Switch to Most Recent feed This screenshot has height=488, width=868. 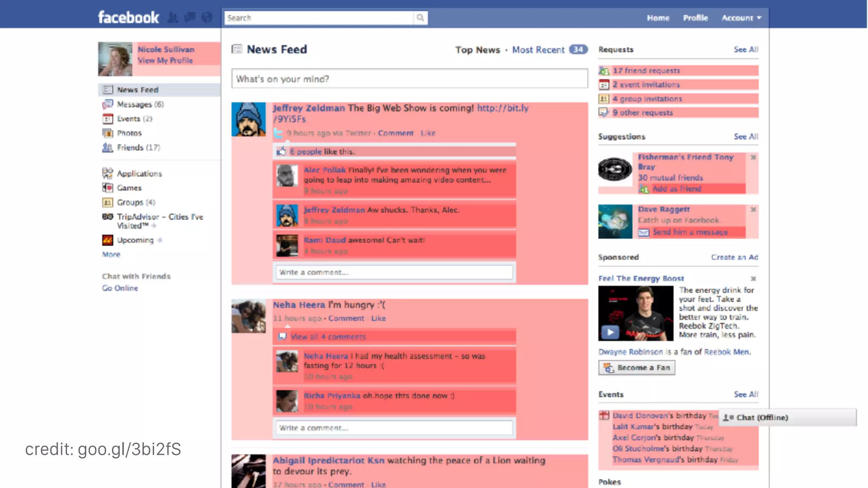coord(538,50)
